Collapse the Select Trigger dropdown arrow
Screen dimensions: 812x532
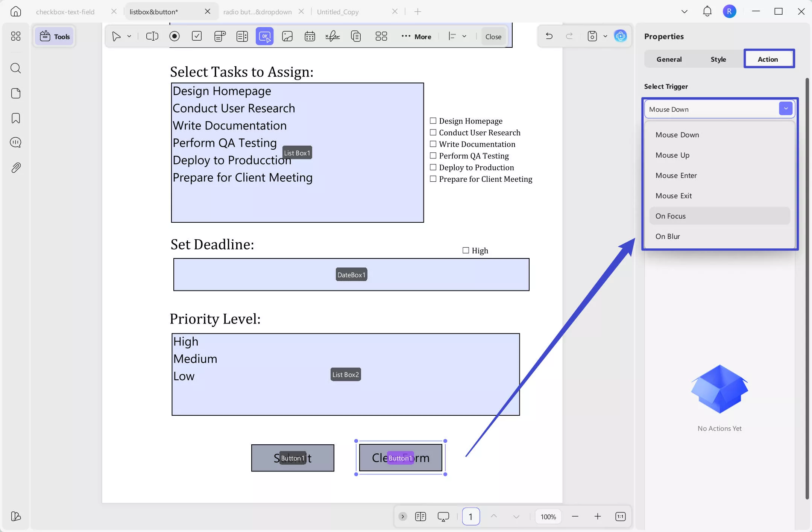click(x=786, y=109)
